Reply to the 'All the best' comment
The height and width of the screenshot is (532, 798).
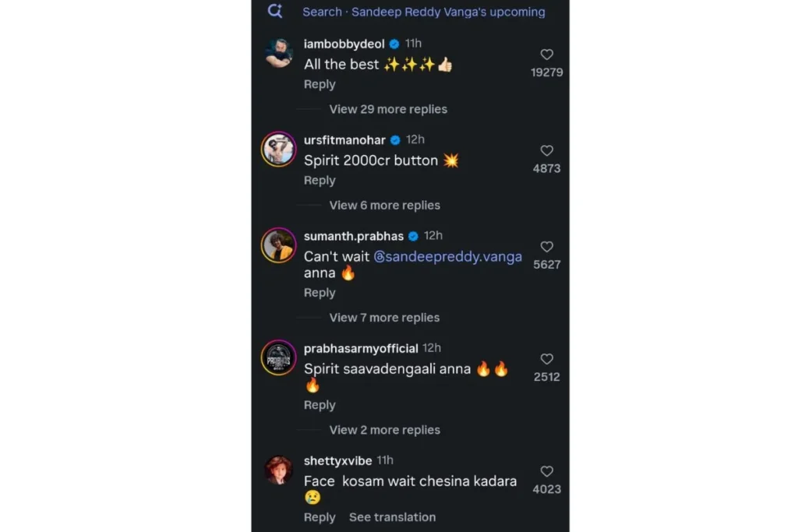point(320,84)
